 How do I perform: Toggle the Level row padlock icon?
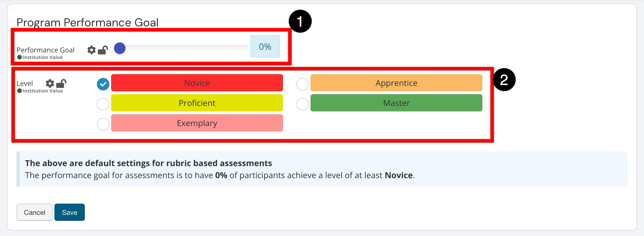61,83
